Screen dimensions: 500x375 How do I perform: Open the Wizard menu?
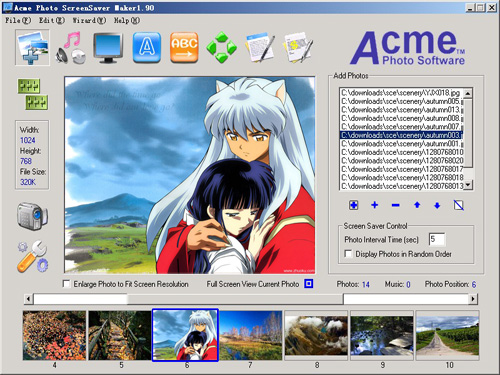[89, 21]
